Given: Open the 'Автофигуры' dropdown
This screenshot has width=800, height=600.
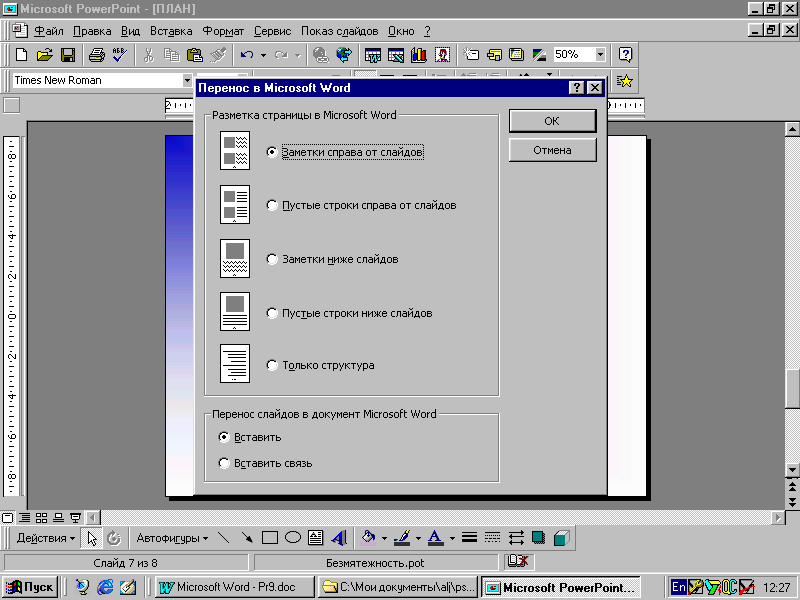Looking at the screenshot, I should tap(172, 538).
